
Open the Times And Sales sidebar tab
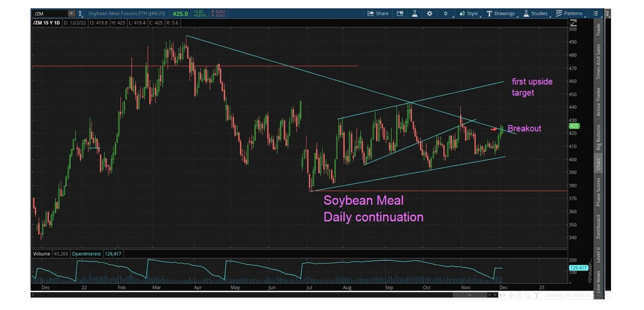(x=599, y=61)
